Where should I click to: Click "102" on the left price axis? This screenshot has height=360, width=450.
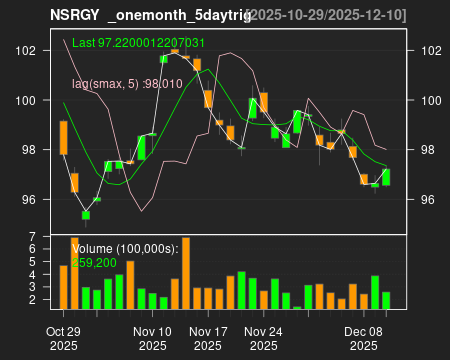click(x=25, y=51)
